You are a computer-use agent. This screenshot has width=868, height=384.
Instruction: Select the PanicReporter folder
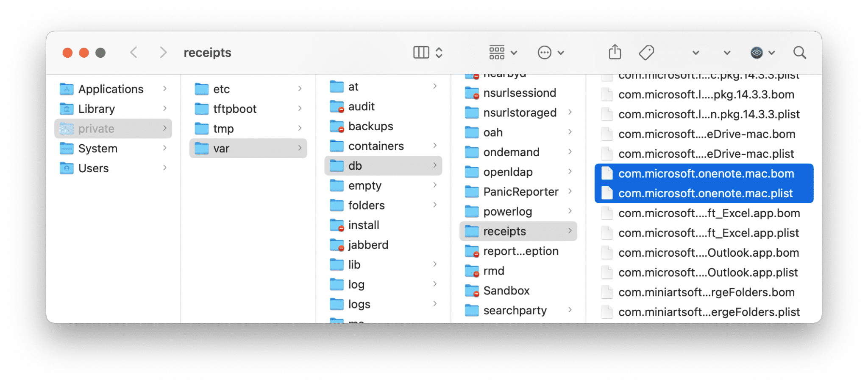click(518, 192)
